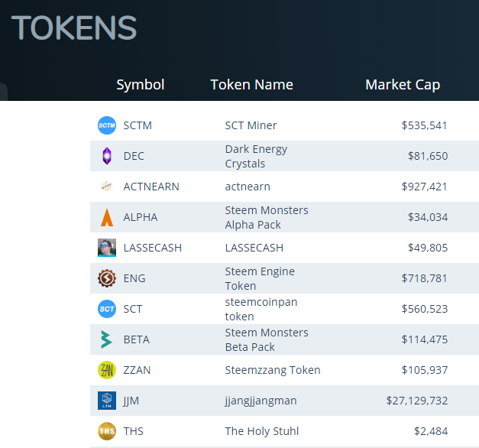Screen dimensions: 479x448
Task: Click Steem Monsters Alpha Pack name
Action: [267, 217]
